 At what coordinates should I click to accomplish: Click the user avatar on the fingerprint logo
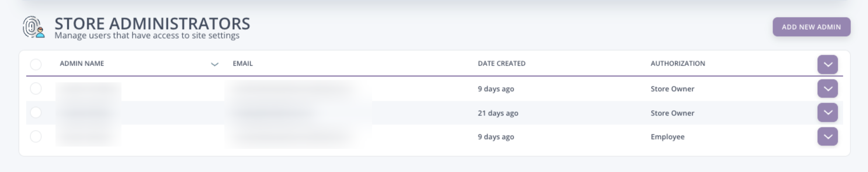pos(40,34)
